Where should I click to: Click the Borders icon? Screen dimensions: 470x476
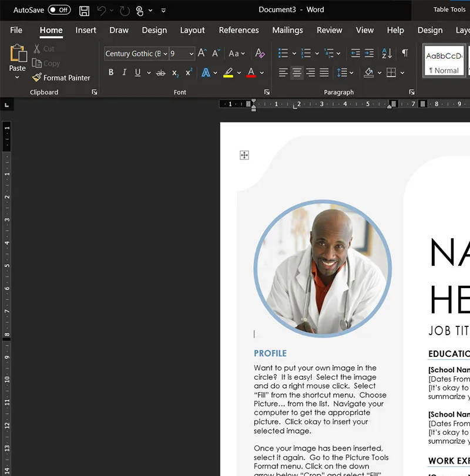point(391,72)
